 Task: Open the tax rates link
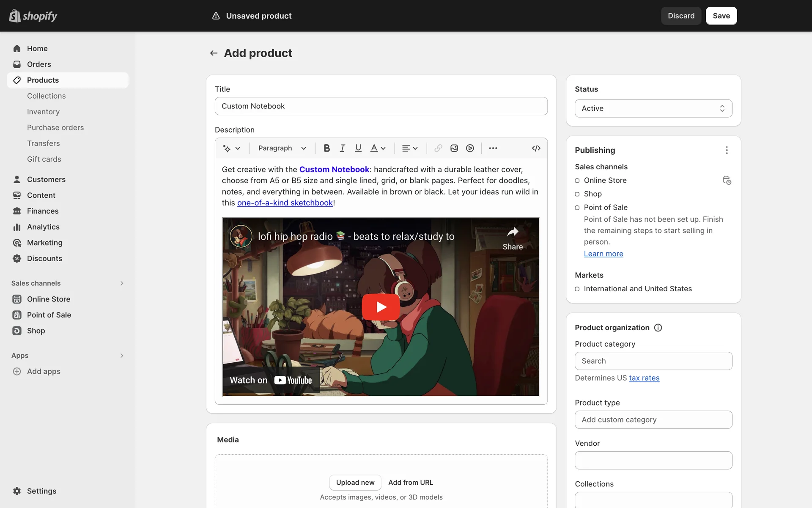click(x=644, y=378)
